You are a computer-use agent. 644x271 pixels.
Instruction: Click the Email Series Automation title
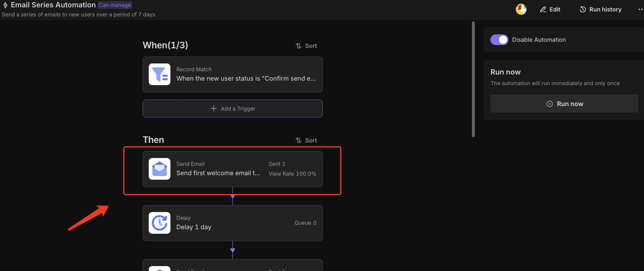[x=53, y=5]
